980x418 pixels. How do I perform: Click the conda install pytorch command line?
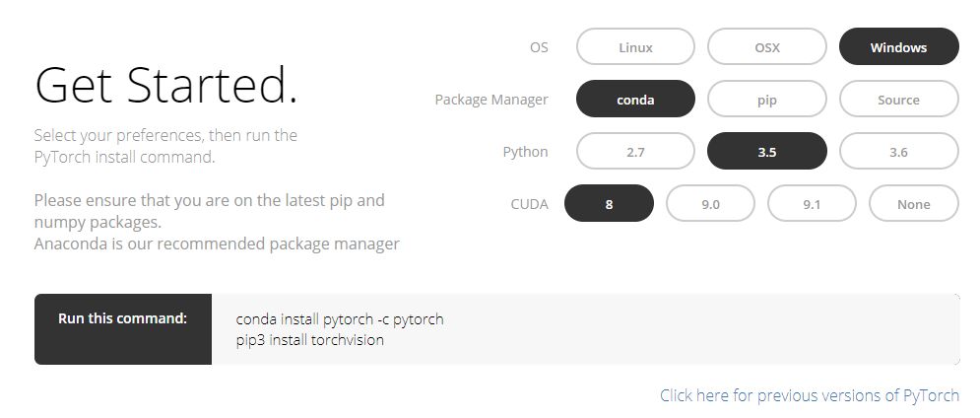(340, 319)
